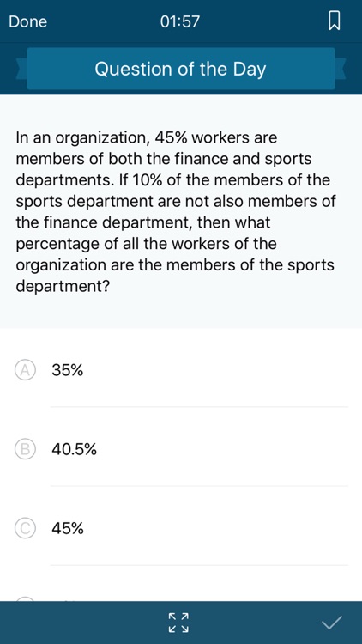Viewport: 362px width, 644px height.
Task: Click the 01:57 timer display
Action: point(180,21)
